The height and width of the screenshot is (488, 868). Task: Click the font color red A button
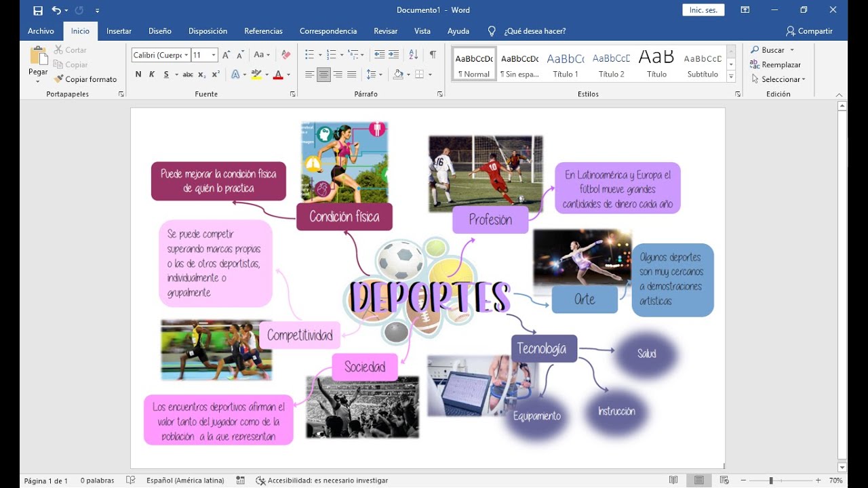point(277,75)
